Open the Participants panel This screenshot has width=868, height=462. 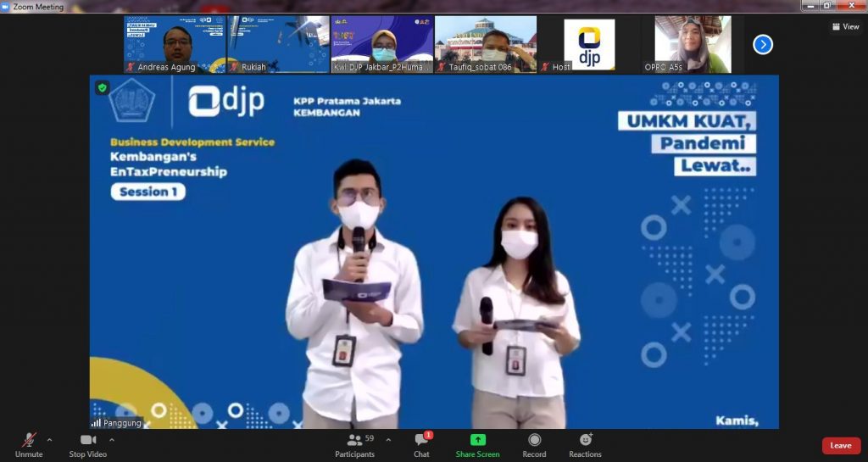point(355,445)
